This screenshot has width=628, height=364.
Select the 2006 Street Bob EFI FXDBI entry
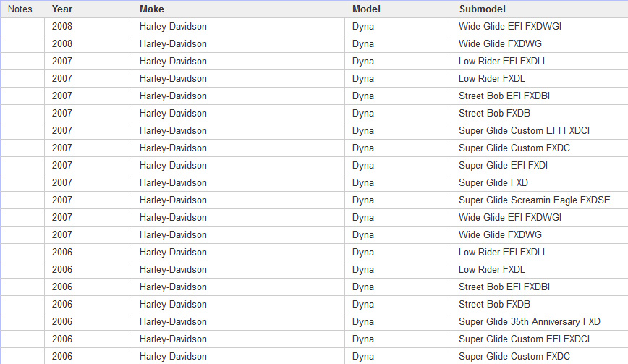click(x=504, y=287)
